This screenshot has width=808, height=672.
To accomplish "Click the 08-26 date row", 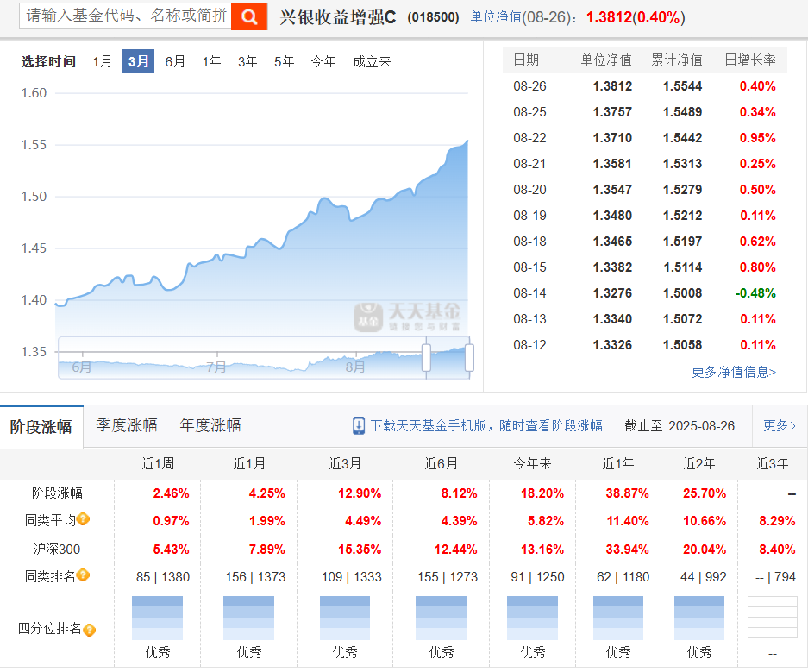I will click(644, 86).
